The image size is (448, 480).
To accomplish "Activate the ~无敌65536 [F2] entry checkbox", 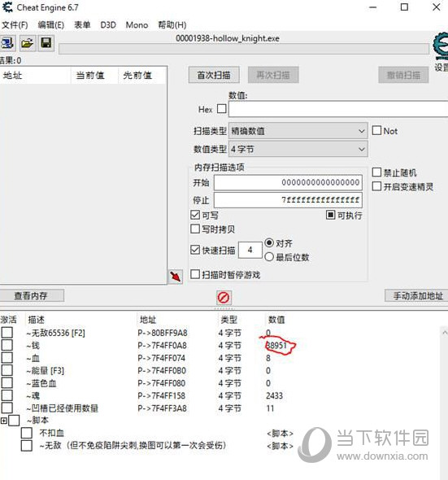I will [7, 333].
